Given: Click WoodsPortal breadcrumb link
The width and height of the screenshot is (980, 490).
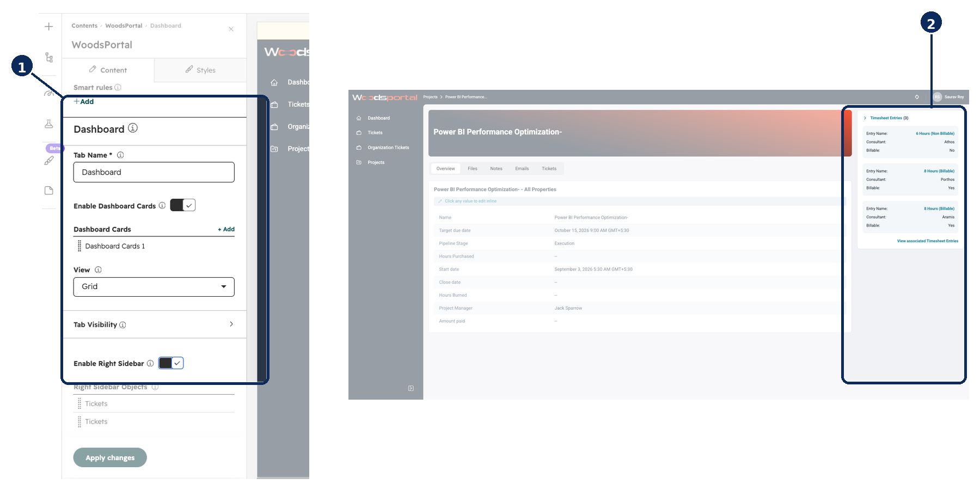Looking at the screenshot, I should [x=124, y=26].
